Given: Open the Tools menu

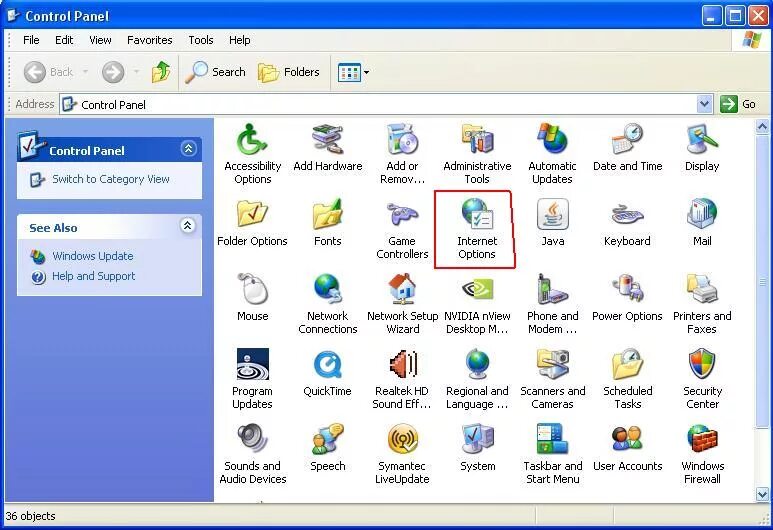Looking at the screenshot, I should coord(201,40).
